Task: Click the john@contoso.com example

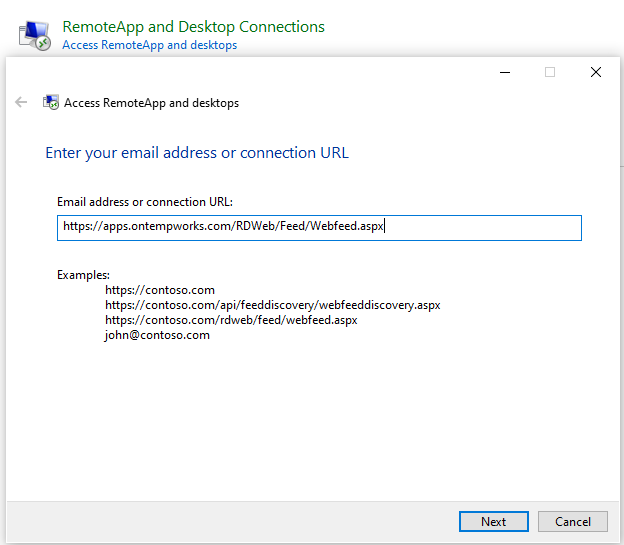Action: pyautogui.click(x=157, y=335)
